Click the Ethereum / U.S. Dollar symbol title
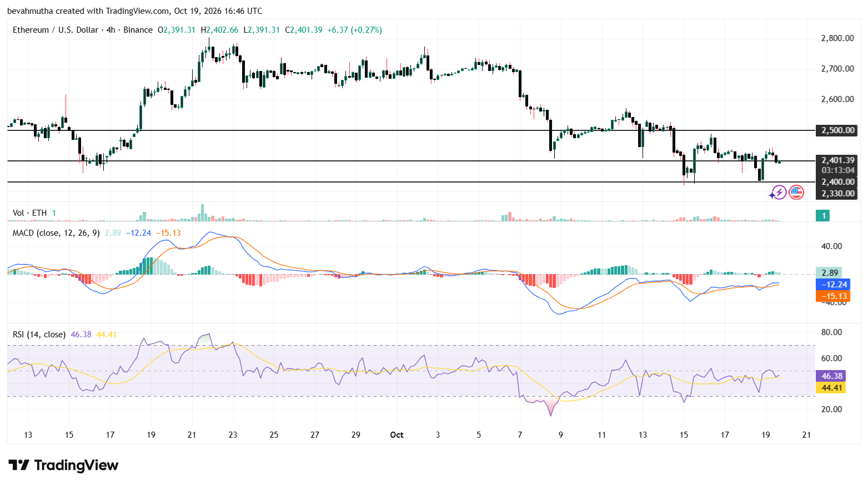868x486 pixels. (56, 30)
